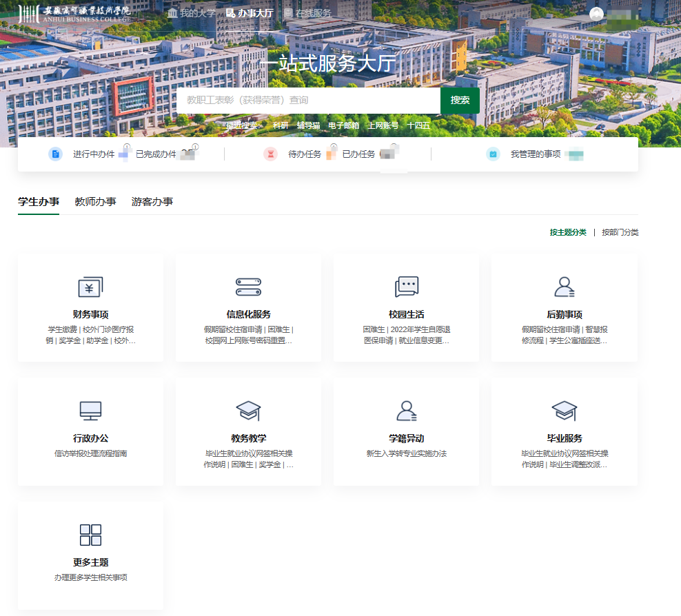The width and height of the screenshot is (681, 616).
Task: Open 我的大学 in top navigation
Action: pos(192,13)
